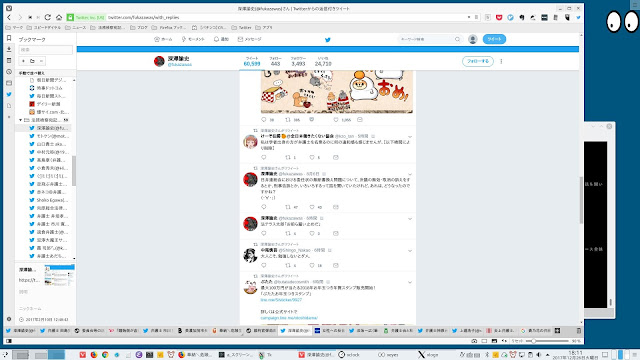Open the account avatar menu beside search
This screenshot has height=360, width=640.
click(x=473, y=39)
